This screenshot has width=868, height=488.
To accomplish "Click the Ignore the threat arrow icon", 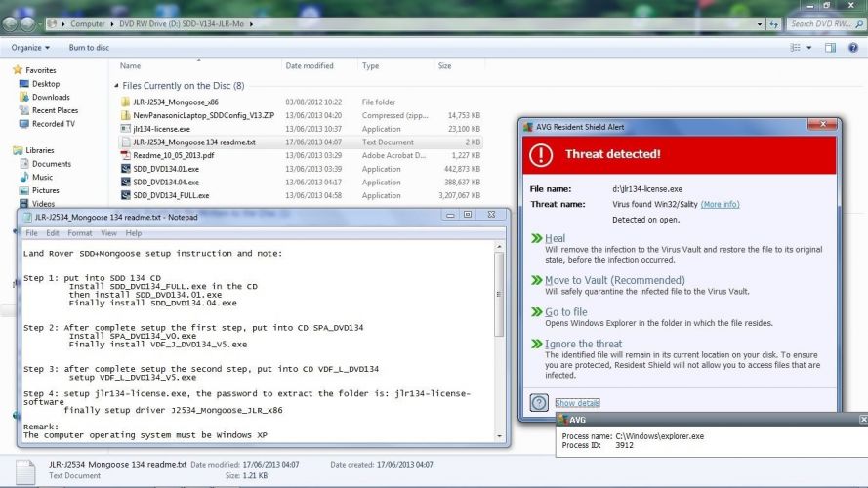I will pyautogui.click(x=536, y=344).
